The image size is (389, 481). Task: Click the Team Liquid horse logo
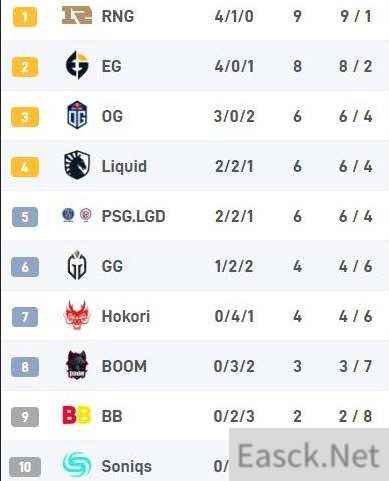click(x=77, y=165)
